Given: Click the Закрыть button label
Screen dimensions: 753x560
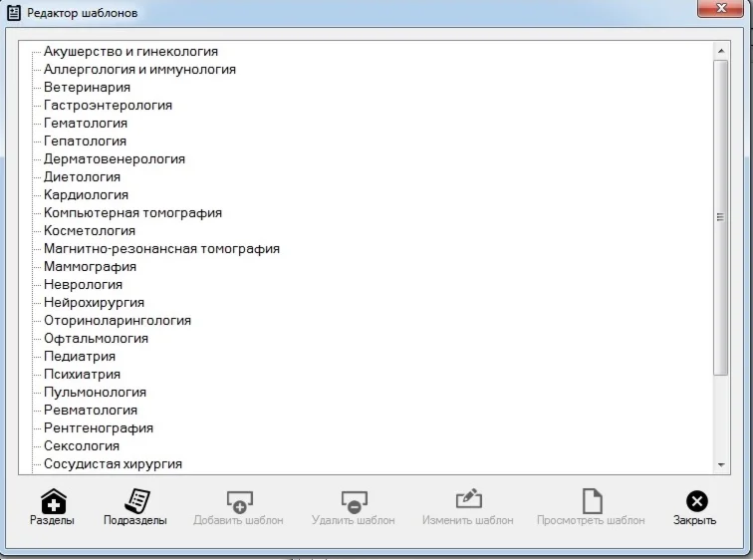Looking at the screenshot, I should 695,520.
